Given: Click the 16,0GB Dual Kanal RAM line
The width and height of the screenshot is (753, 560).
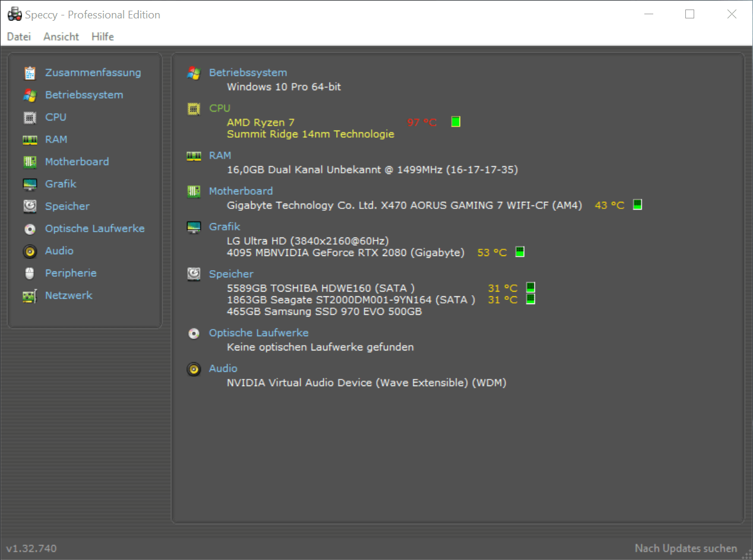Looking at the screenshot, I should click(372, 170).
